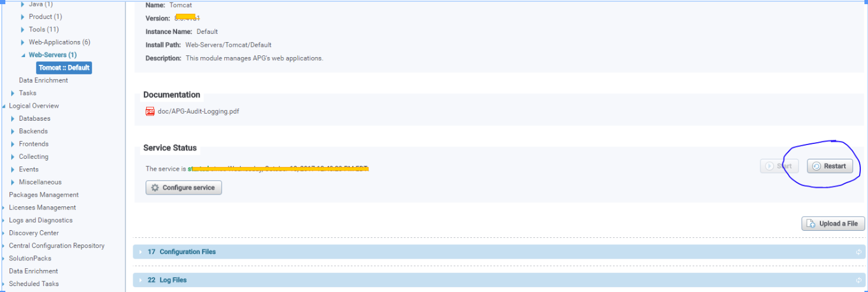Open Licenses Management in sidebar
Image resolution: width=868 pixels, height=292 pixels.
[x=42, y=208]
